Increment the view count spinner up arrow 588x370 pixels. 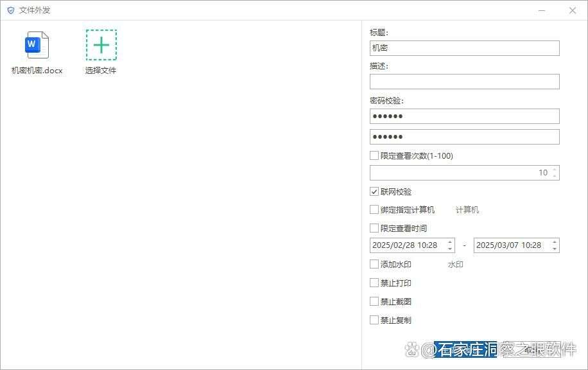tap(555, 169)
